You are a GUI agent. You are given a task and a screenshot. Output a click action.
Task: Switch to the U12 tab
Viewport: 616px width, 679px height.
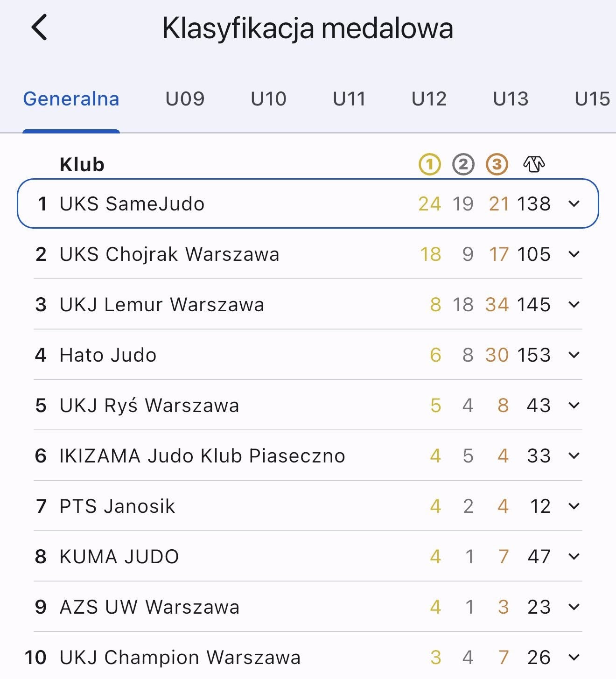[429, 99]
